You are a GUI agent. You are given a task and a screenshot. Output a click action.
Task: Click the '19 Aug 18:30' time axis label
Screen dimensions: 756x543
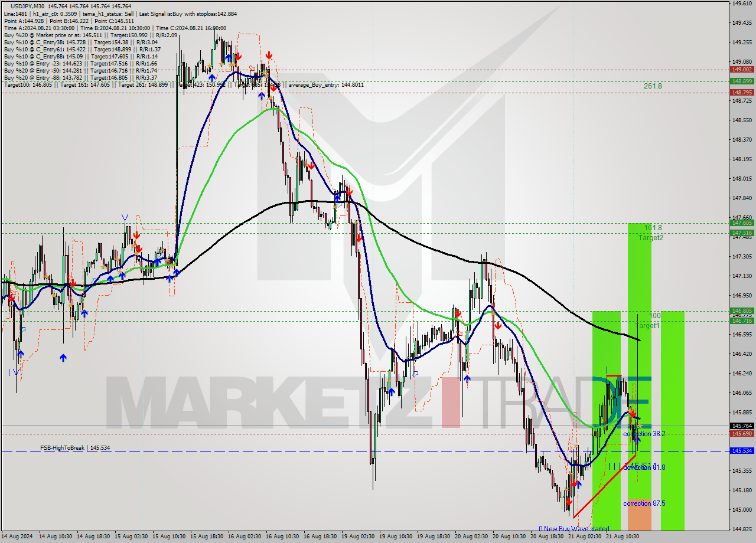point(434,537)
